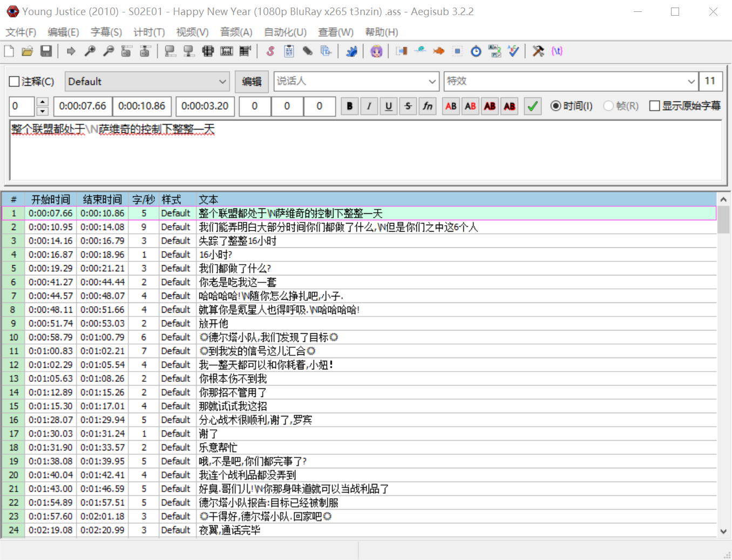This screenshot has width=732, height=560.
Task: Click Jump video to start icon
Action: tap(126, 51)
